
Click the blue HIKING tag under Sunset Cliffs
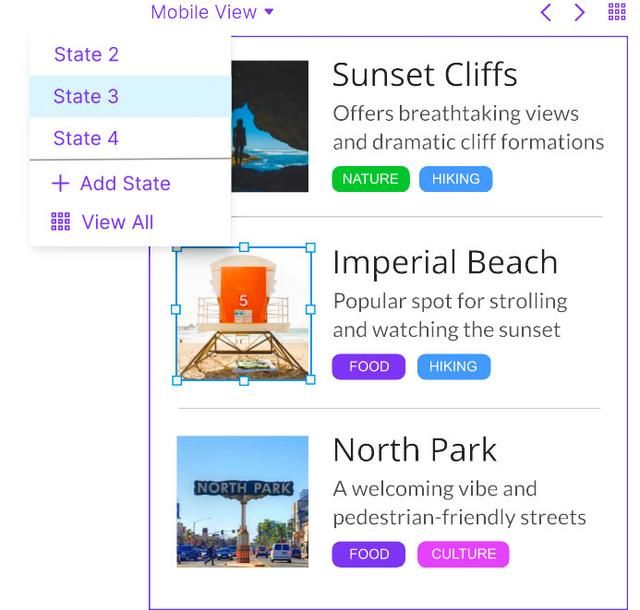tap(456, 179)
